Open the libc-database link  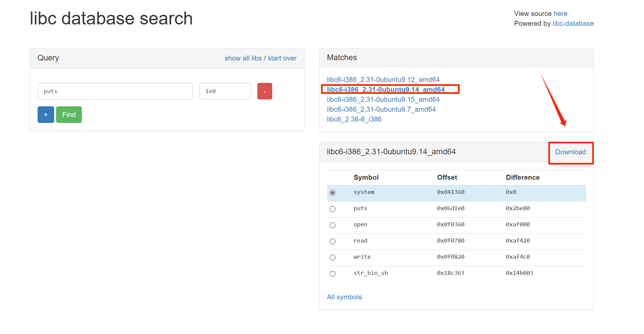pyautogui.click(x=573, y=23)
